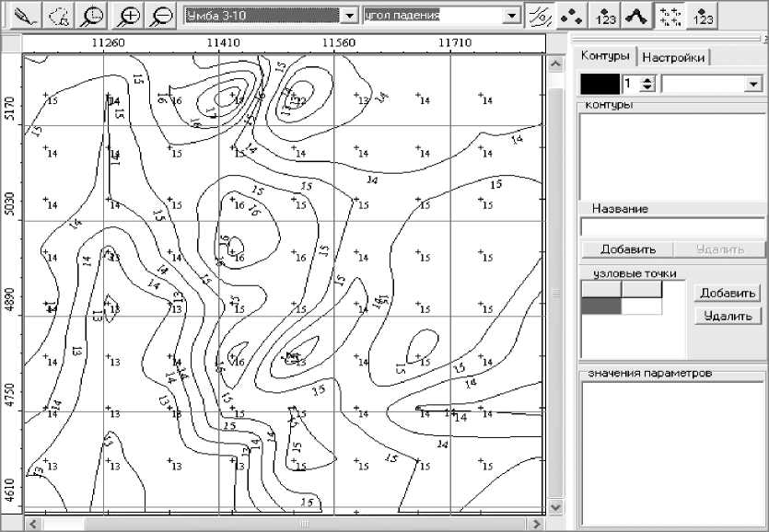Screen dimensions: 769x532
Task: Activate the lasso selection tool
Action: (x=58, y=16)
